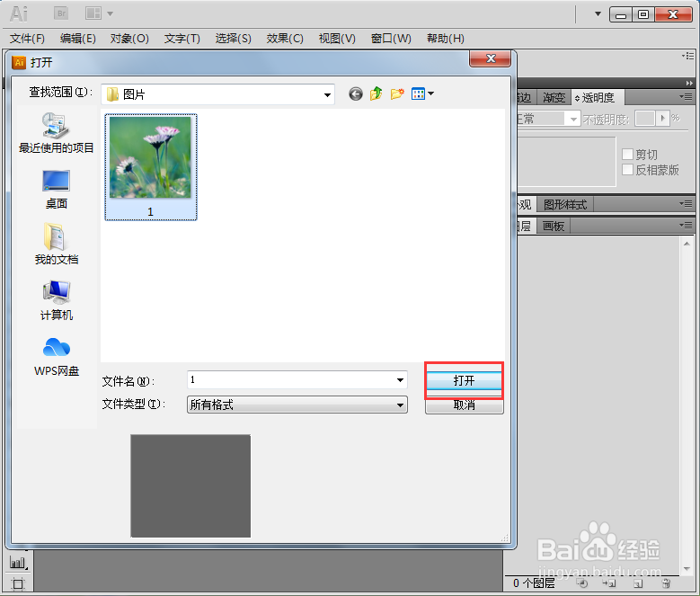This screenshot has width=700, height=596.
Task: Click the 0 个图层 status text
Action: coord(534,583)
